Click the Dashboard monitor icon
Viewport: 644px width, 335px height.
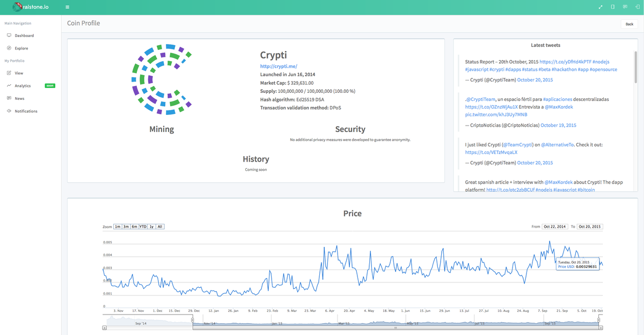(9, 35)
